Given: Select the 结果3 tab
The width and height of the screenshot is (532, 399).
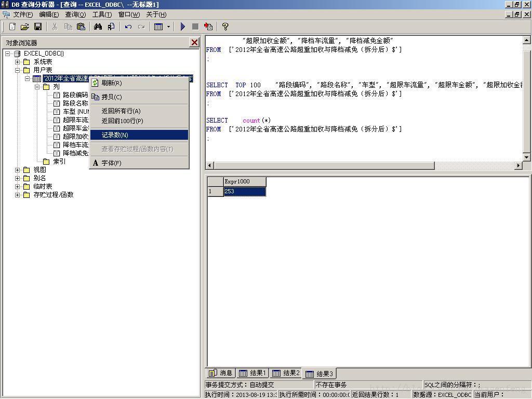Looking at the screenshot, I should pos(320,374).
